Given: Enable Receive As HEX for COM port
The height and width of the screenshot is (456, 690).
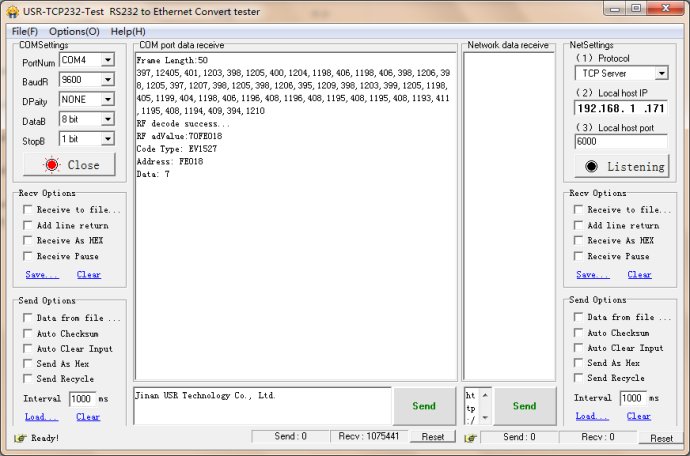Looking at the screenshot, I should point(28,241).
